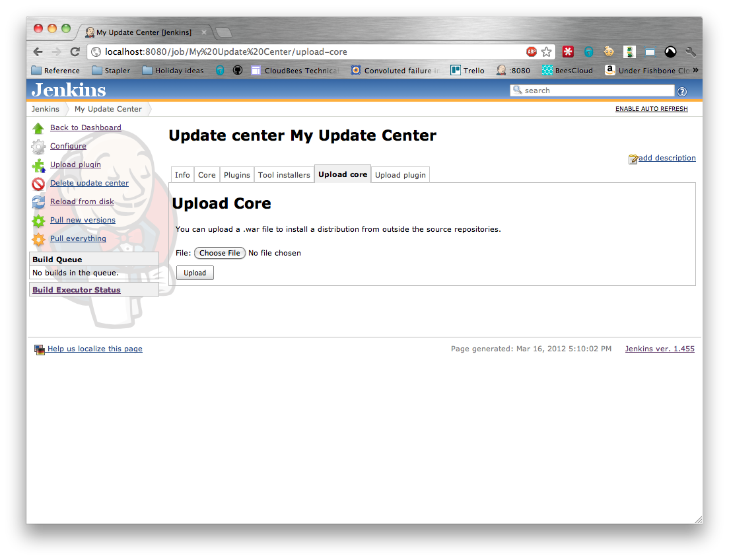Open the Delete update center link
This screenshot has height=560, width=729.
click(89, 183)
